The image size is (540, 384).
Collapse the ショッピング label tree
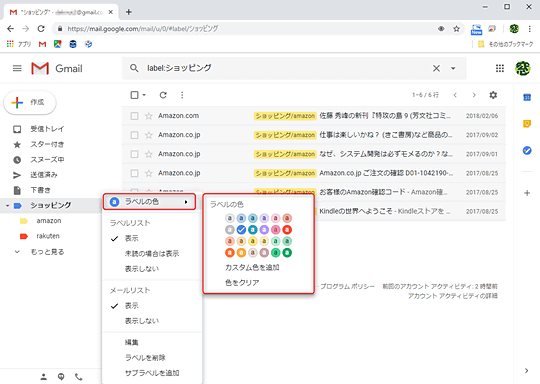7,206
